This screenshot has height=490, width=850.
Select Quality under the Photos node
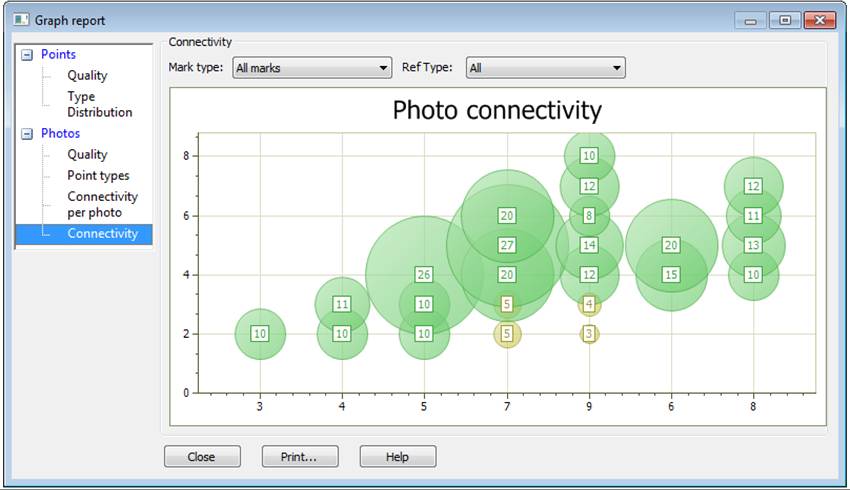(x=87, y=155)
